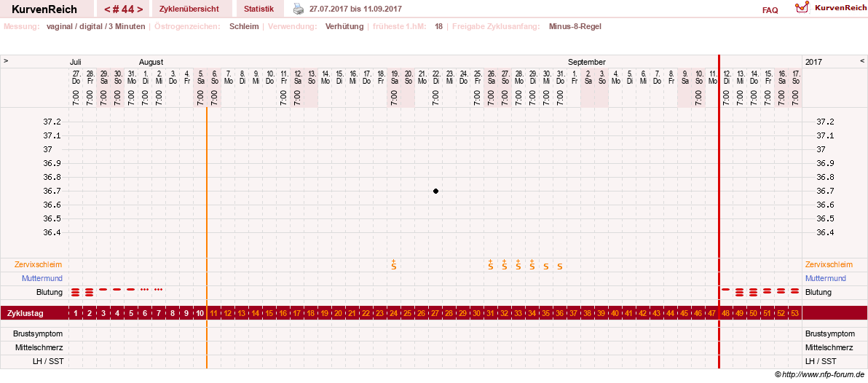
Task: Click the Zyklustag row header
Action: click(26, 313)
